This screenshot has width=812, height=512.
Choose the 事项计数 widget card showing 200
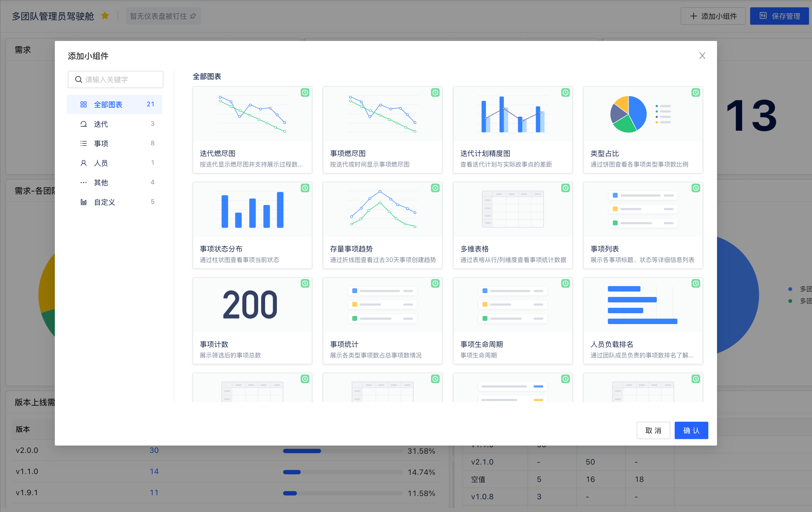(252, 320)
